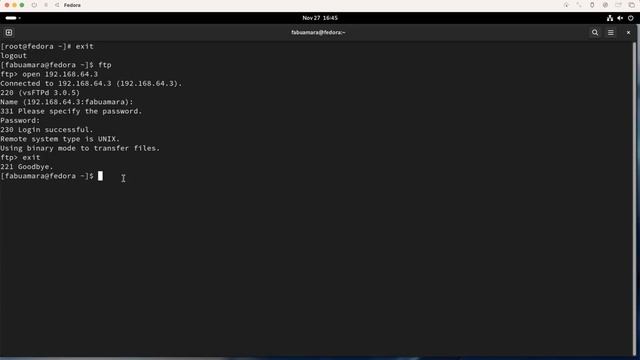
Task: Click the wired network status icon
Action: [609, 18]
